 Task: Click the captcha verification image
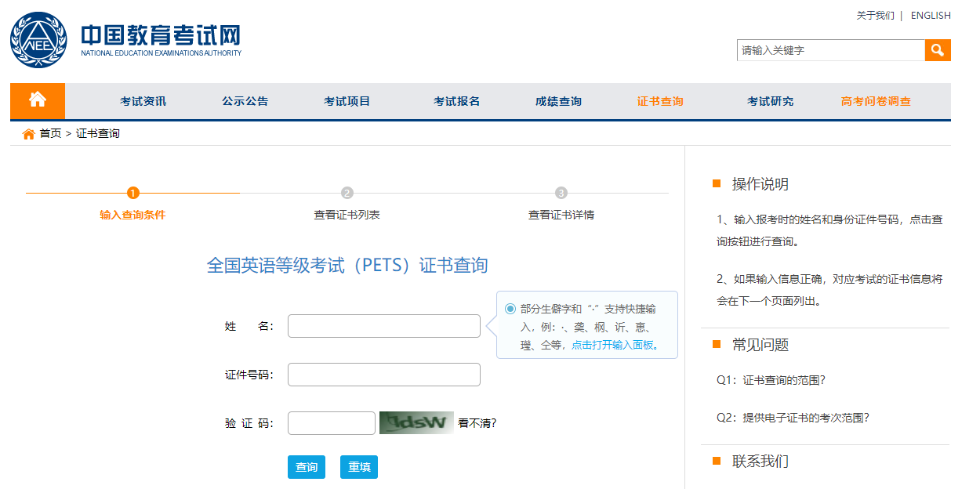(416, 423)
